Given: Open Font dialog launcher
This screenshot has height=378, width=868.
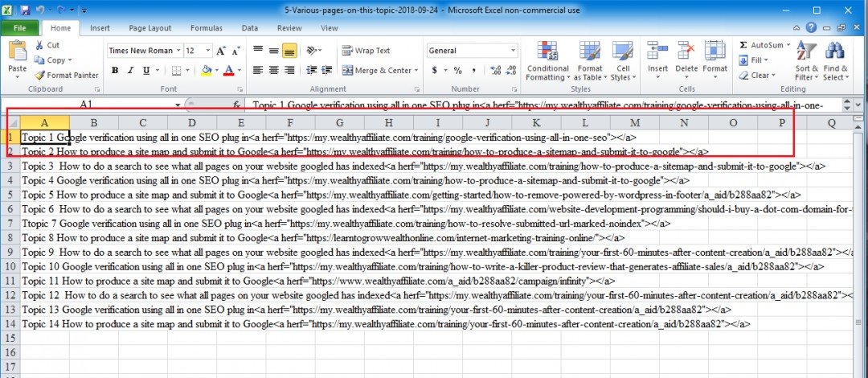Looking at the screenshot, I should (240, 89).
